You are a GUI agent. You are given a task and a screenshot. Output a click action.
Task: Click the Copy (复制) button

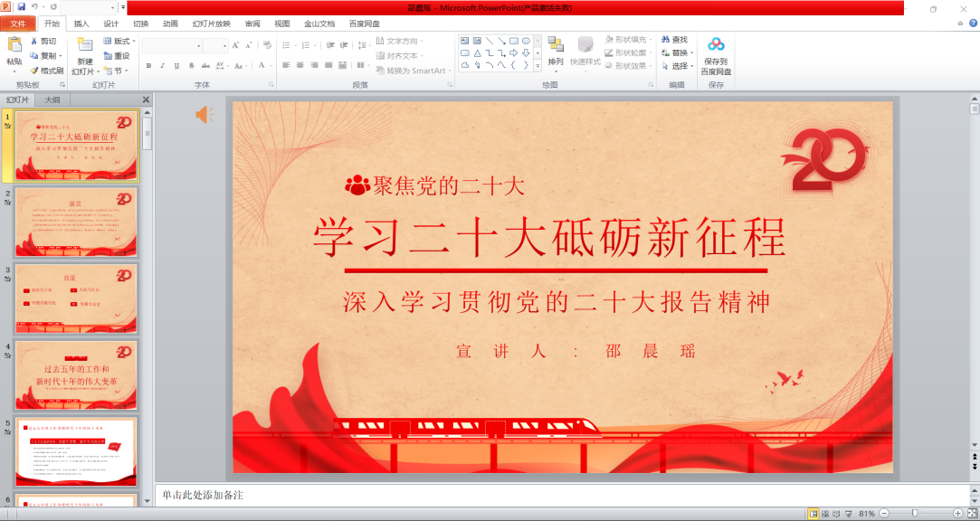[45, 55]
